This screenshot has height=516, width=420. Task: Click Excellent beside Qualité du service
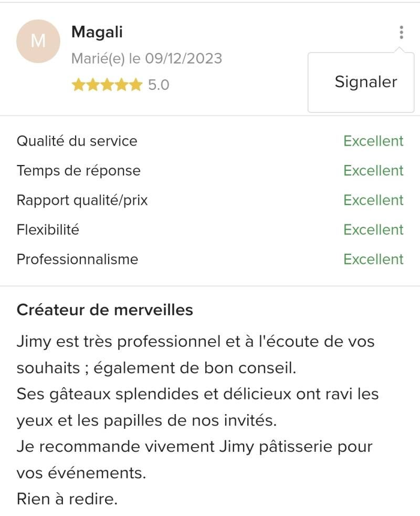tap(373, 141)
